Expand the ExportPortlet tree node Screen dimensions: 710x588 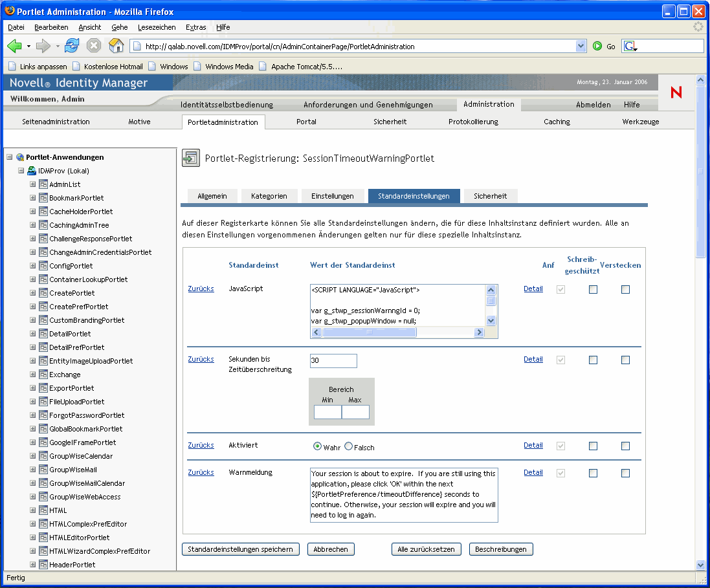[32, 388]
